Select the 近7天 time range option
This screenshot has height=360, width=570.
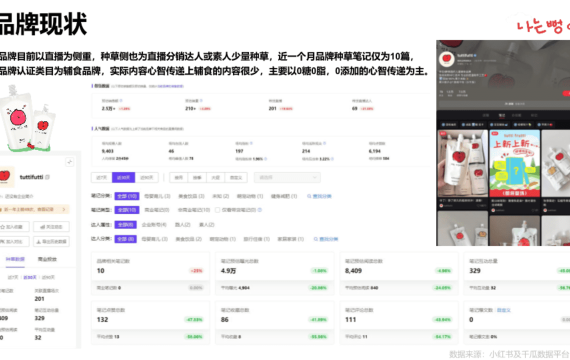coord(102,177)
